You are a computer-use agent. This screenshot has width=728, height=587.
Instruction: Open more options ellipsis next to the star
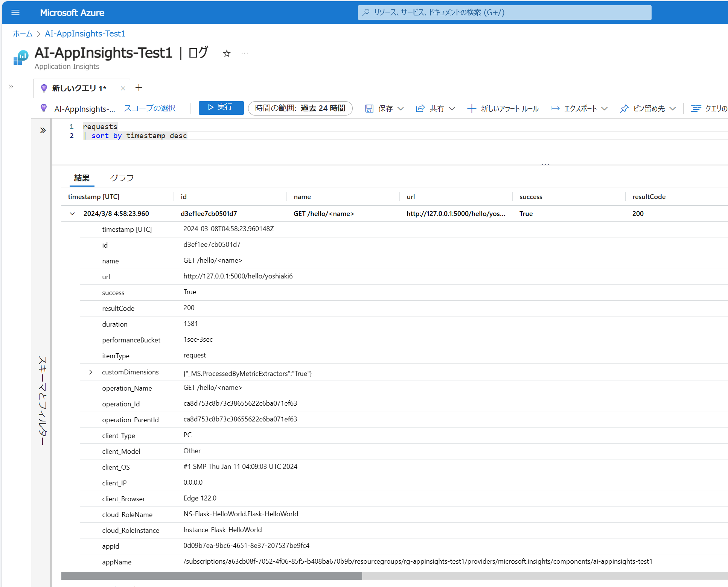[x=244, y=53]
